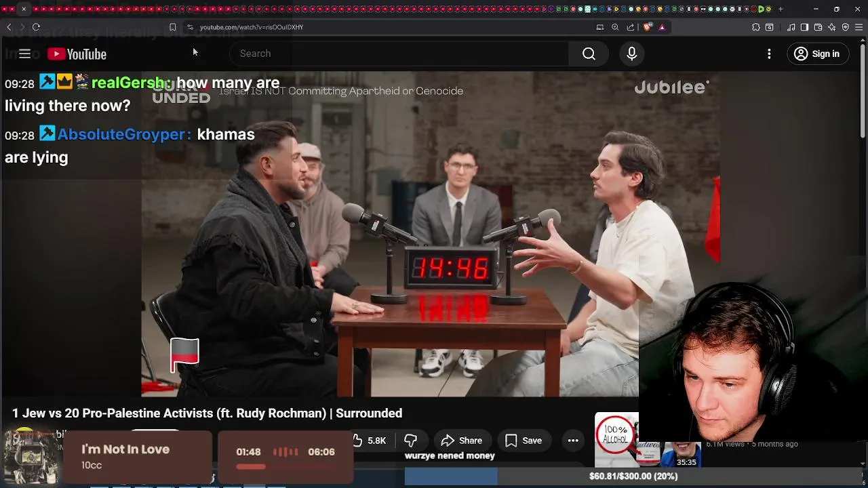Open site settings icon in address bar
Image resolution: width=868 pixels, height=488 pixels.
pyautogui.click(x=190, y=27)
